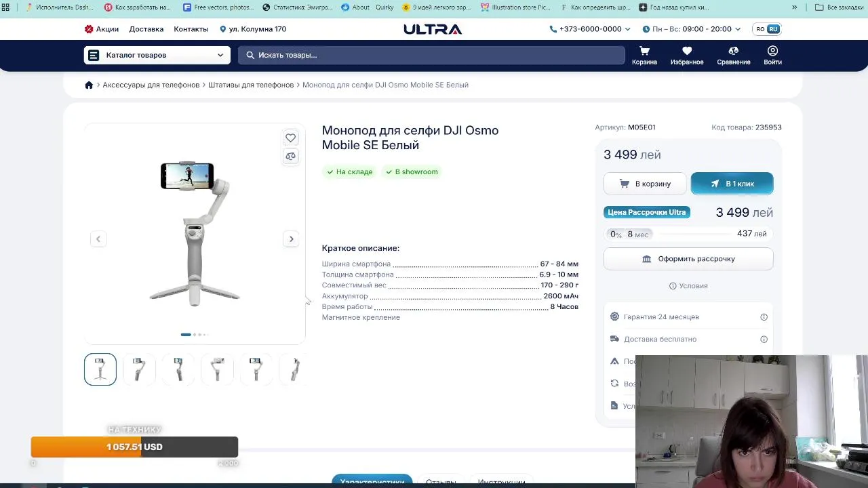
Task: Click Доставка бесплатно row
Action: click(688, 340)
